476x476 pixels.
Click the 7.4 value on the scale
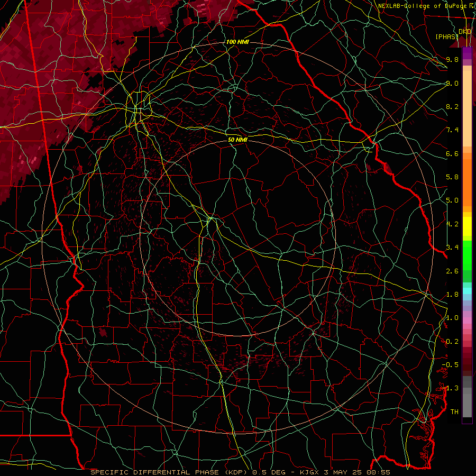pyautogui.click(x=452, y=130)
